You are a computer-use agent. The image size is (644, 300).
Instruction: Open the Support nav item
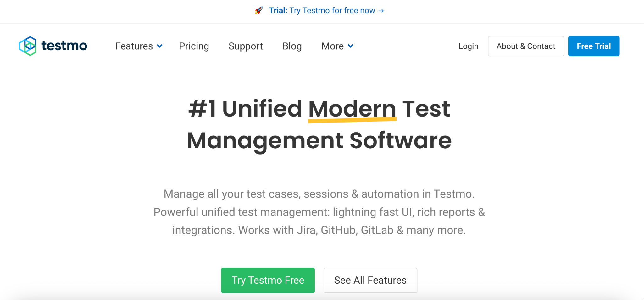click(246, 46)
